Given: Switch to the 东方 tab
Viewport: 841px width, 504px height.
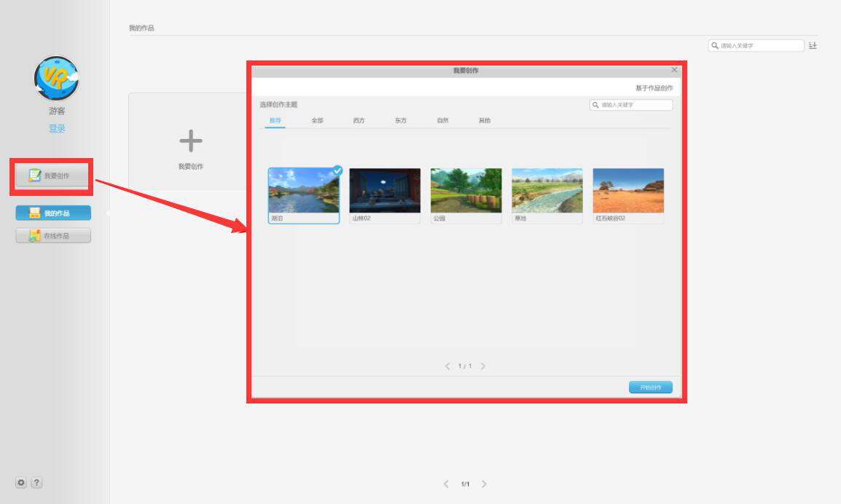Looking at the screenshot, I should click(401, 121).
